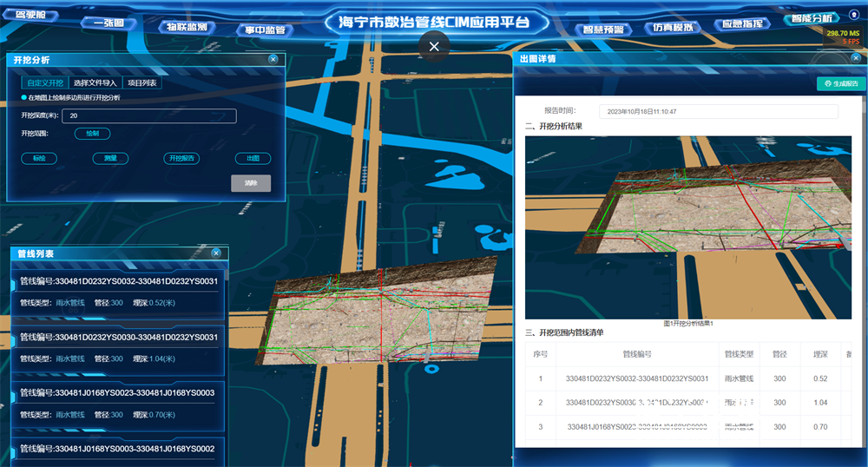The height and width of the screenshot is (467, 868).
Task: Open the 应急指挥 top menu
Action: (742, 23)
